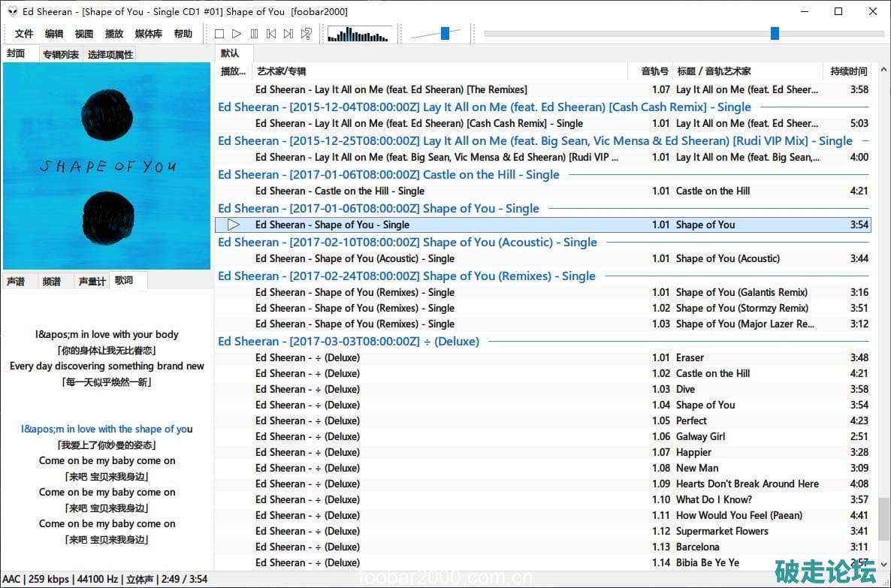This screenshot has width=891, height=588.
Task: Show the 声量计 tab
Action: click(92, 281)
